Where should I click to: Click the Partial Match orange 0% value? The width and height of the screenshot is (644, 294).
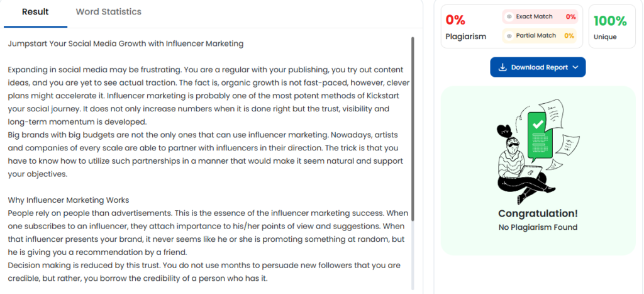click(x=569, y=36)
